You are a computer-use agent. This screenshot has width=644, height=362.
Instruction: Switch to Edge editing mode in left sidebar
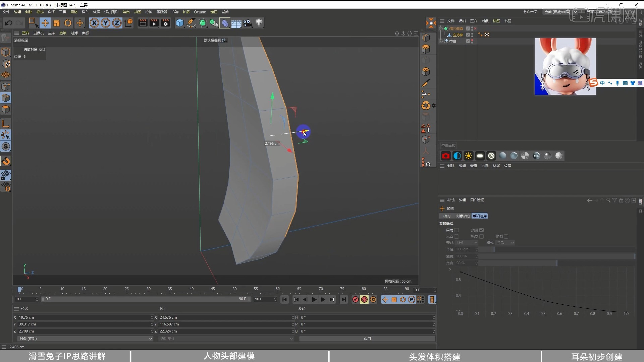[6, 98]
